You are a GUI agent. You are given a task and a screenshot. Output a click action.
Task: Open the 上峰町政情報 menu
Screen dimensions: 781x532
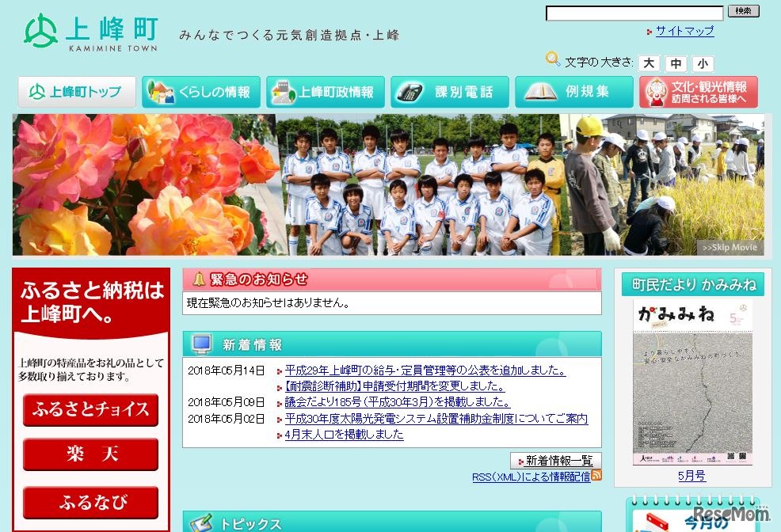point(326,92)
